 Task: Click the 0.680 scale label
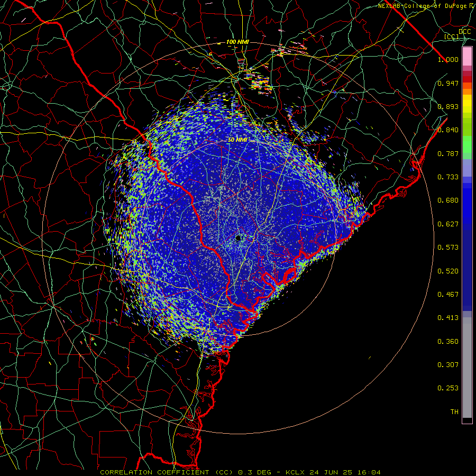click(448, 200)
